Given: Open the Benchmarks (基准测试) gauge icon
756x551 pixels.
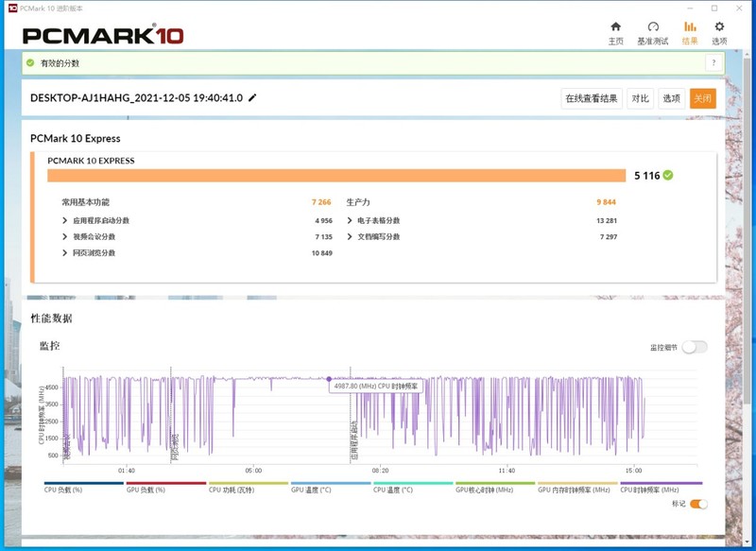Looking at the screenshot, I should click(x=652, y=27).
